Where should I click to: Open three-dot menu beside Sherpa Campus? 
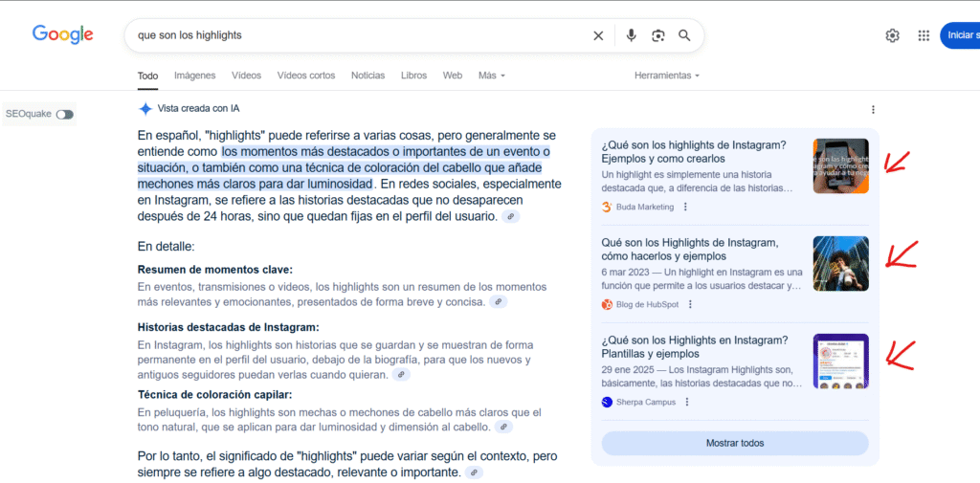(x=687, y=402)
